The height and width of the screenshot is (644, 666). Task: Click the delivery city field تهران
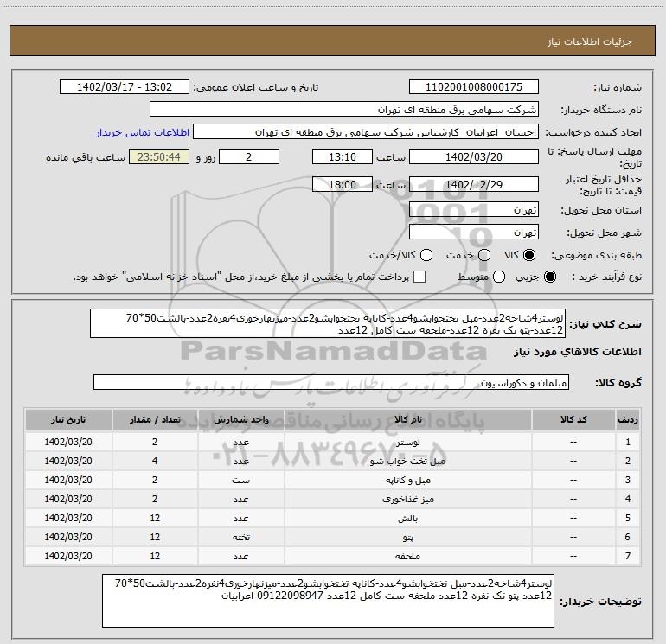(x=474, y=233)
